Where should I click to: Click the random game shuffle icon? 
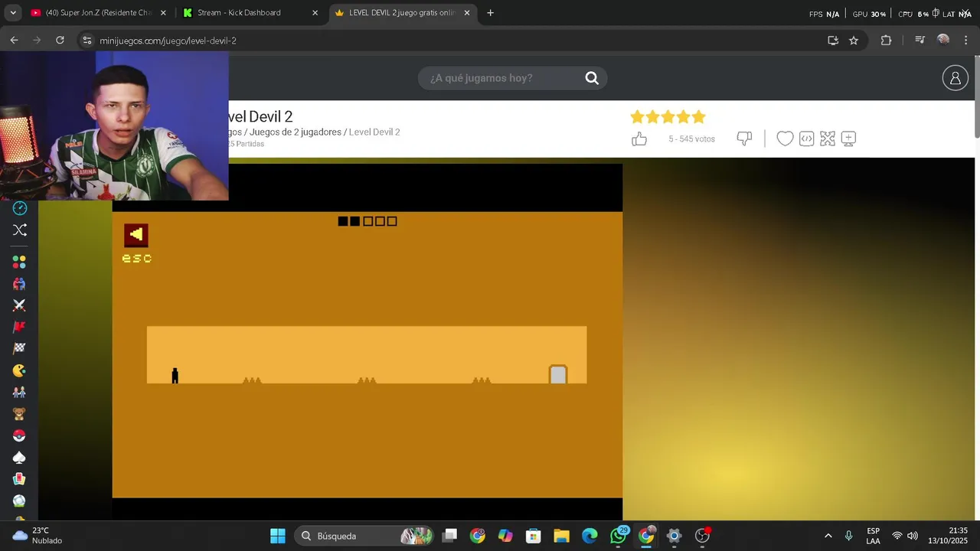(20, 230)
